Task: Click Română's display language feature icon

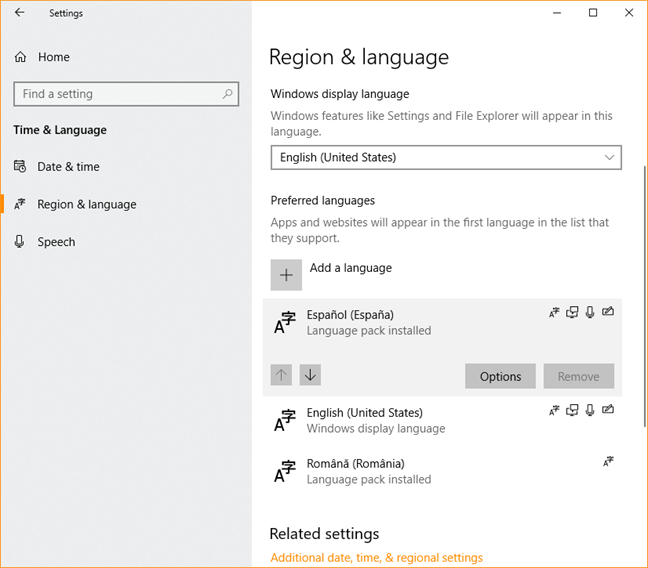Action: 608,461
